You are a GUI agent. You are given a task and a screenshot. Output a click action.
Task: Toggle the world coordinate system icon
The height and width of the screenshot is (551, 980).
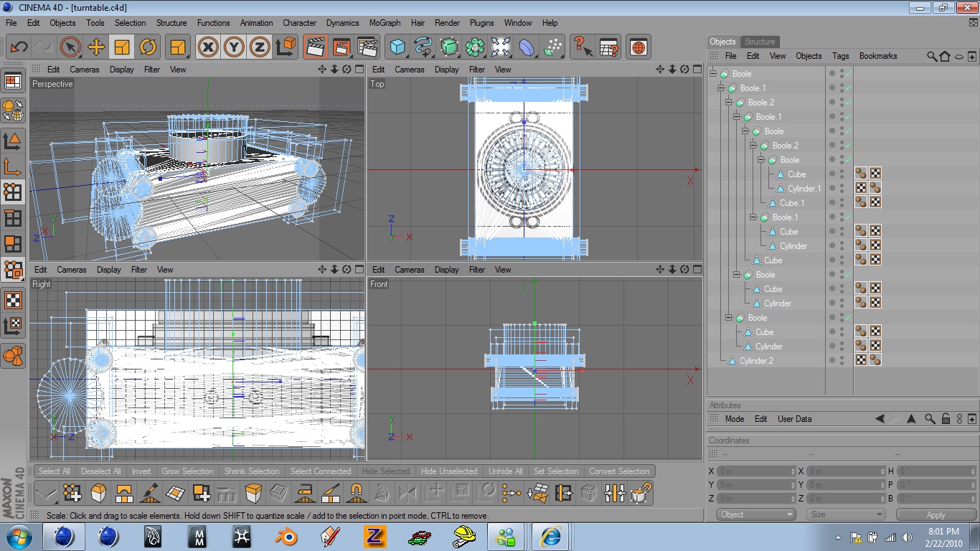pos(286,47)
